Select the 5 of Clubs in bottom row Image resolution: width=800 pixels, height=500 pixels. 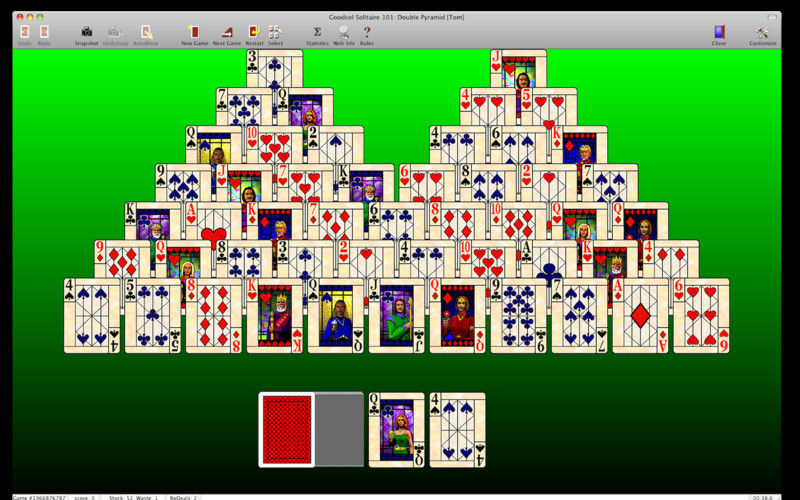click(153, 316)
